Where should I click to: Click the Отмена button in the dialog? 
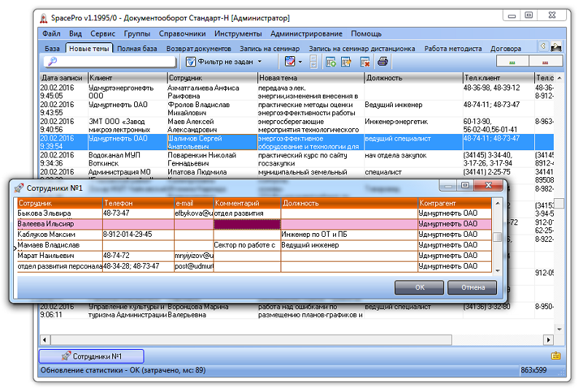pyautogui.click(x=472, y=288)
